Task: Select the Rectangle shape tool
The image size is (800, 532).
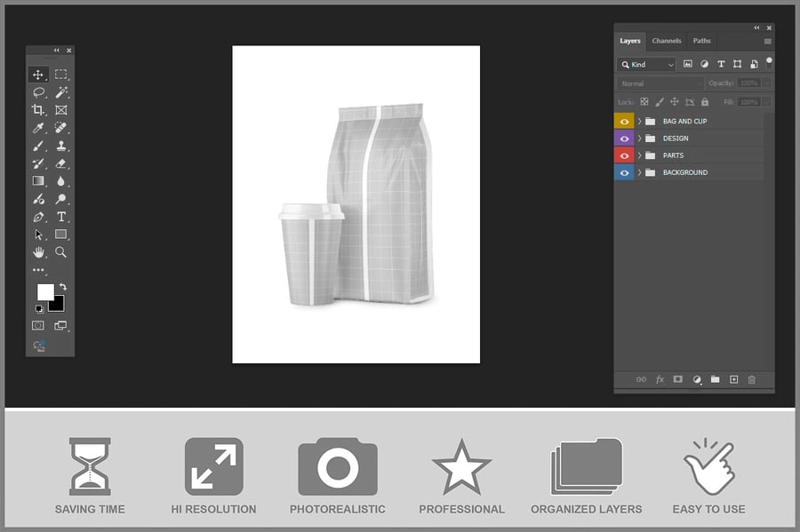Action: pyautogui.click(x=60, y=234)
